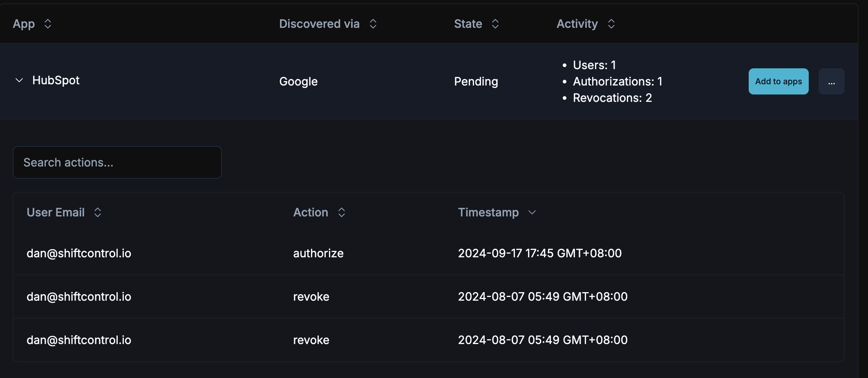Sort actions via the Action column icon
Image resolution: width=868 pixels, height=378 pixels.
342,212
